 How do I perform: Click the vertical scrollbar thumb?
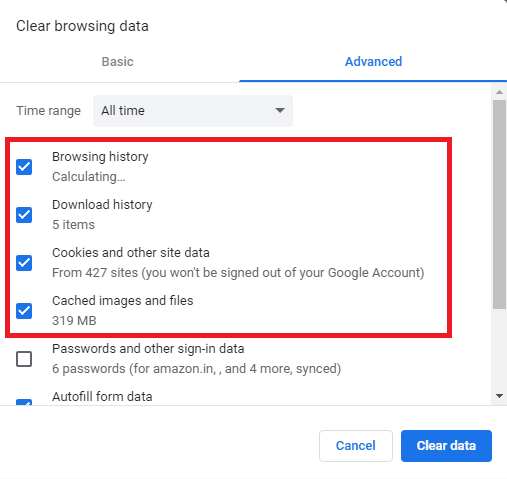(x=499, y=204)
